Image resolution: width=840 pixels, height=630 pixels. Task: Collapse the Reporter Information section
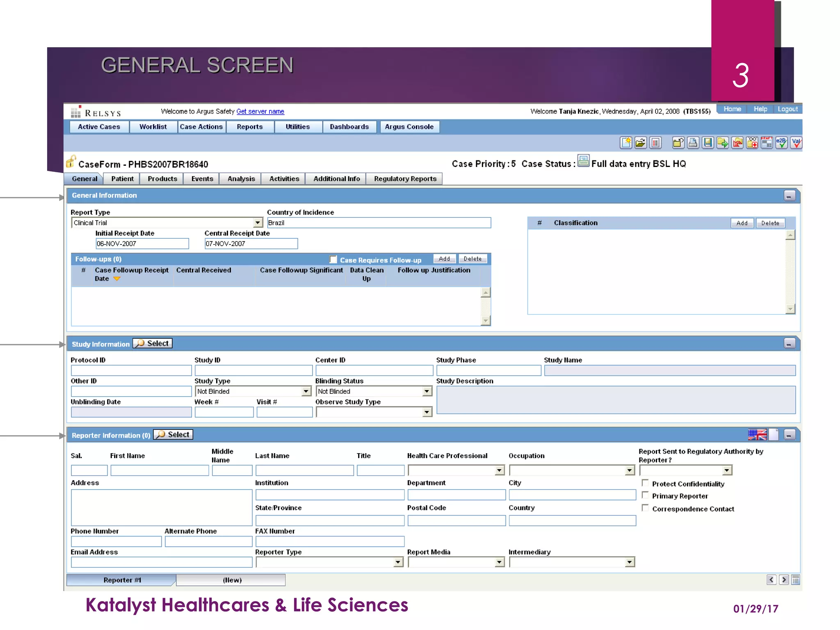[x=789, y=435]
